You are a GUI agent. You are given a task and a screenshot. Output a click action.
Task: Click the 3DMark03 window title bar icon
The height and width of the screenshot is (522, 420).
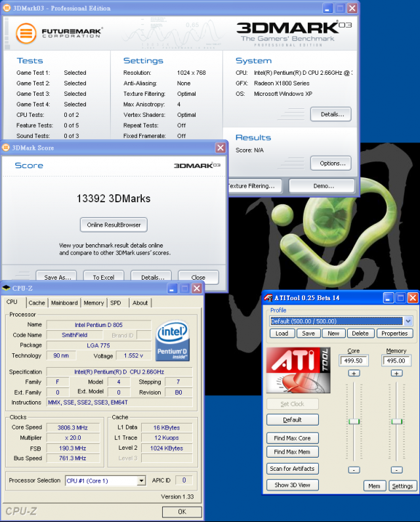[7, 8]
